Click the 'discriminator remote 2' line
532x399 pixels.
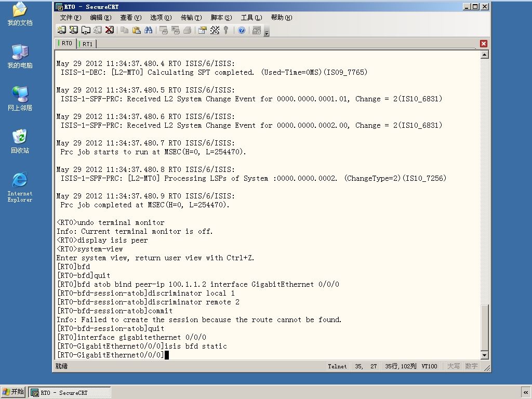point(148,302)
